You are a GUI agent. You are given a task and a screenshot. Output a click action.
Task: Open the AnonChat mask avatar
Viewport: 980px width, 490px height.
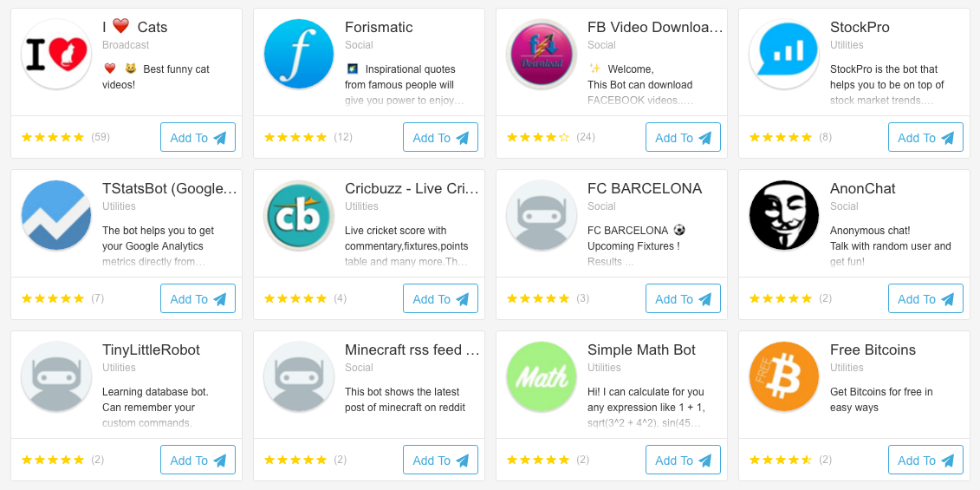point(784,215)
